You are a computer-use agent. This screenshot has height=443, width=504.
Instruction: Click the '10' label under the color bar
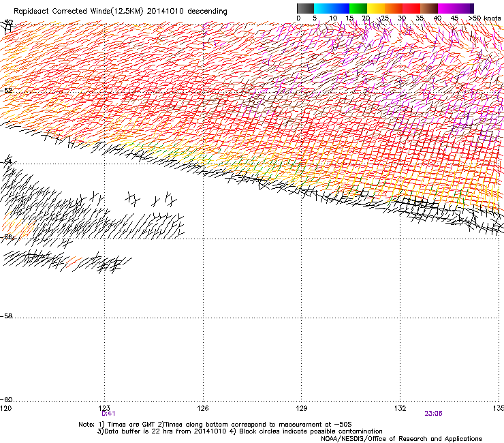[333, 18]
